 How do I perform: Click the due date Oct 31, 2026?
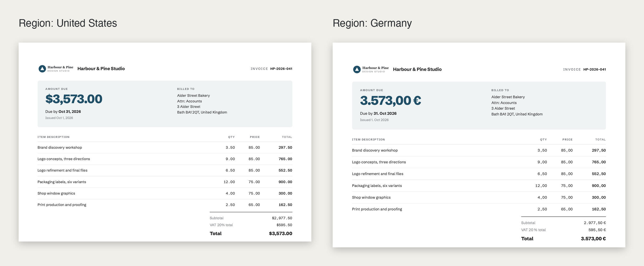(x=70, y=112)
